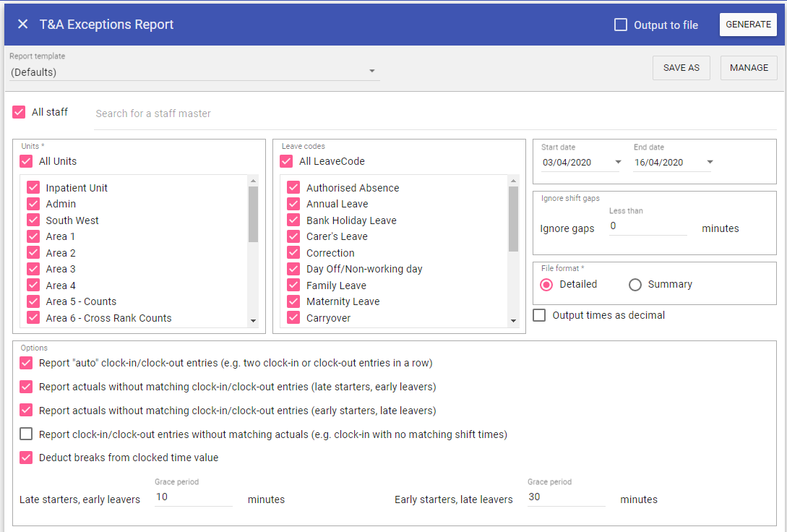
Task: Uncheck the Inpatient Unit checkbox
Action: 33,188
